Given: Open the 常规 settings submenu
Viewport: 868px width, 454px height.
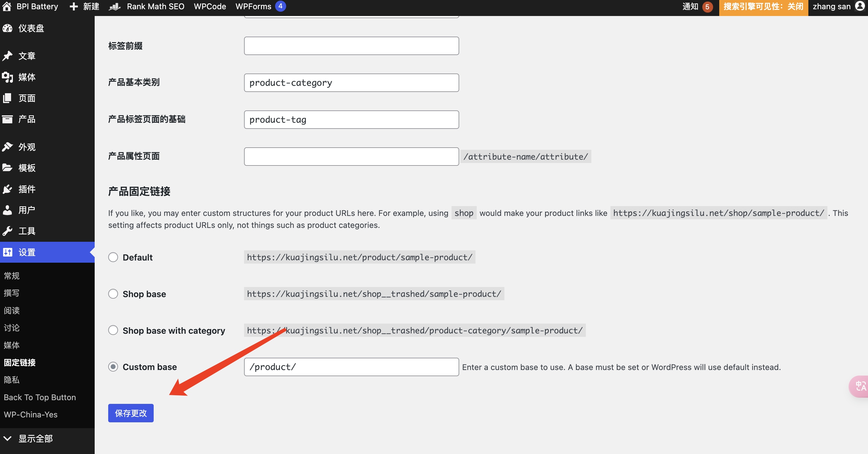Looking at the screenshot, I should pyautogui.click(x=12, y=276).
